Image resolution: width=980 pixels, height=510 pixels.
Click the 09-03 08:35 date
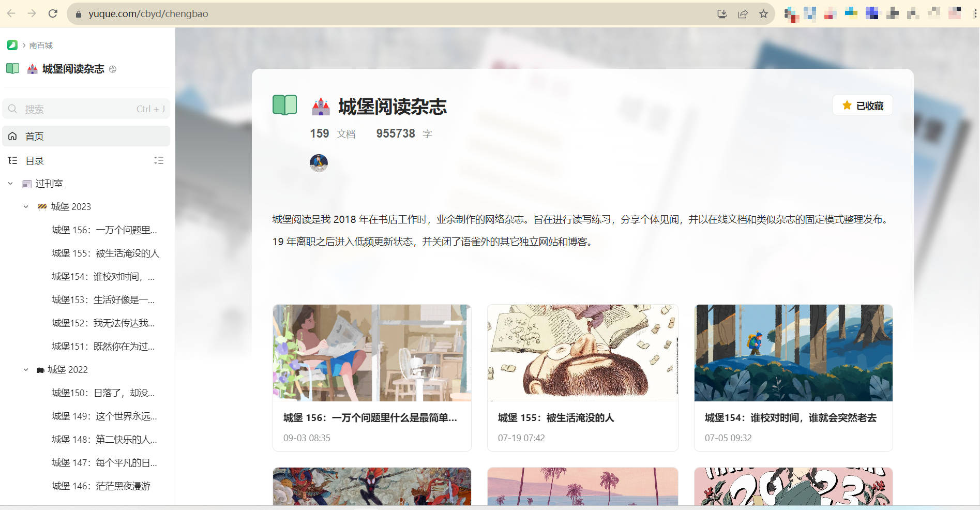coord(307,438)
